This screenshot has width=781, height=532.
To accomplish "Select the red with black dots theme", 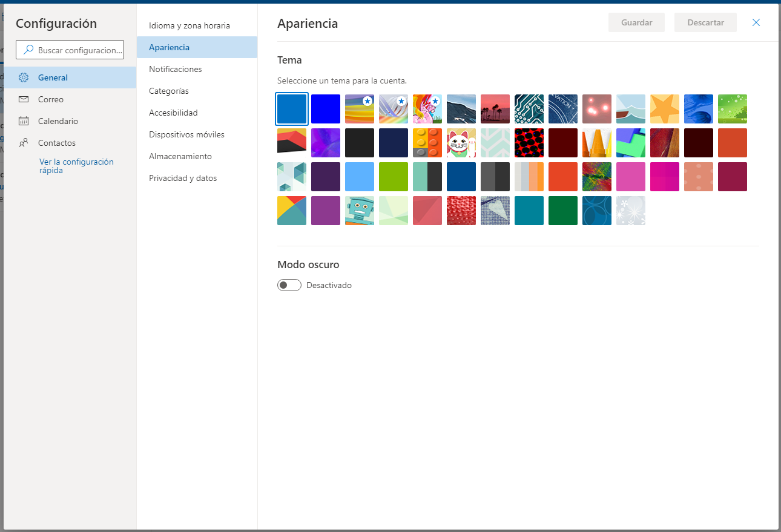I will [x=529, y=143].
